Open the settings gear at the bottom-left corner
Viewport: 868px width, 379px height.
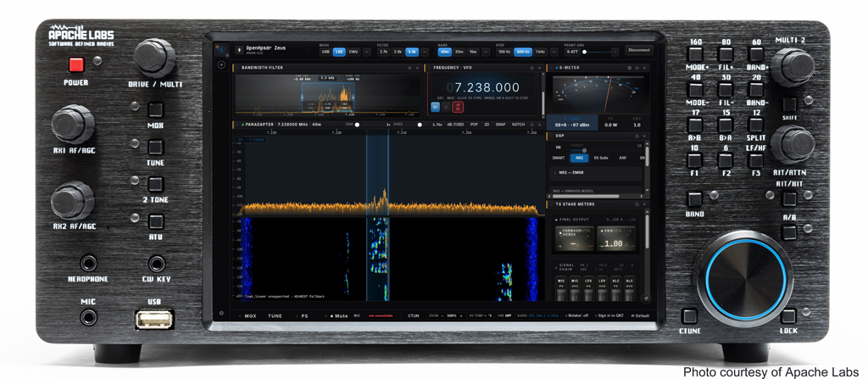pyautogui.click(x=221, y=313)
